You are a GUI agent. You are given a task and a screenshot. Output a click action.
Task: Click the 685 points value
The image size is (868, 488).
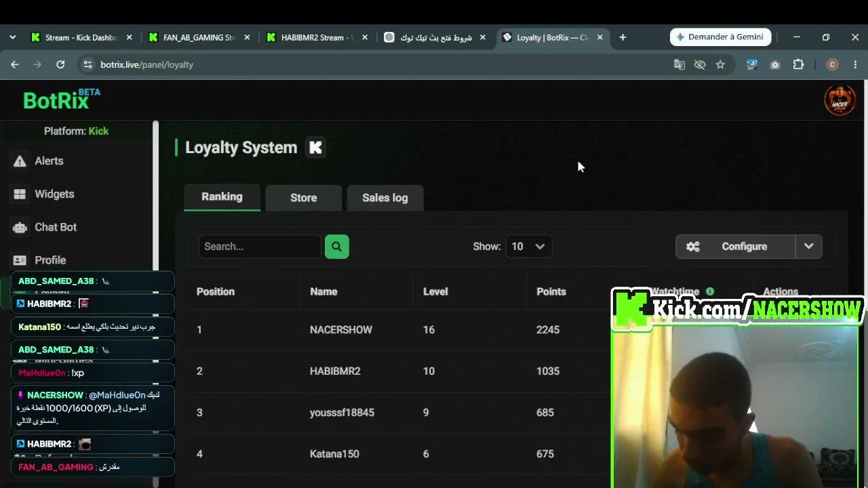click(x=545, y=413)
